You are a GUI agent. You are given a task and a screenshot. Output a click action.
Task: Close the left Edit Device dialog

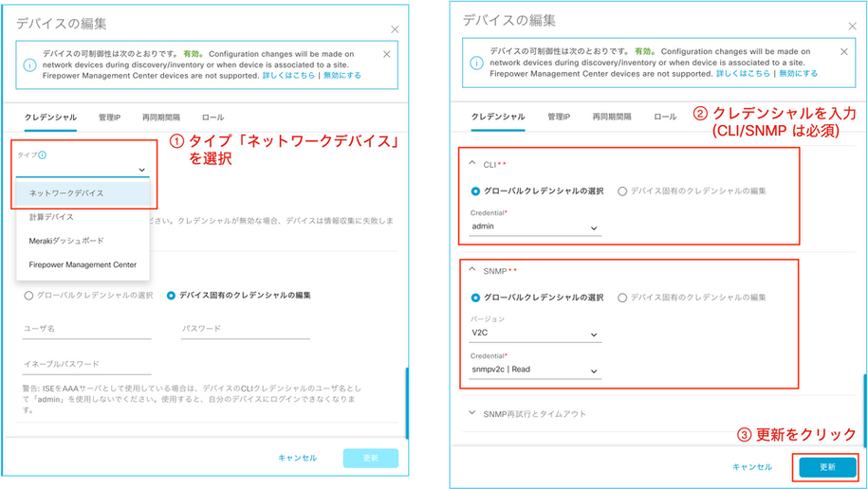point(395,29)
